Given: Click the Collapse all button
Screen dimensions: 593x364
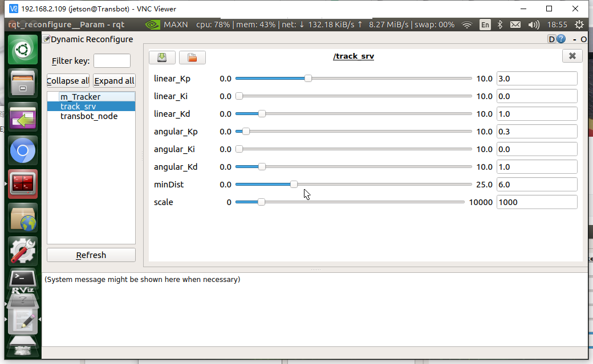Looking at the screenshot, I should click(68, 81).
